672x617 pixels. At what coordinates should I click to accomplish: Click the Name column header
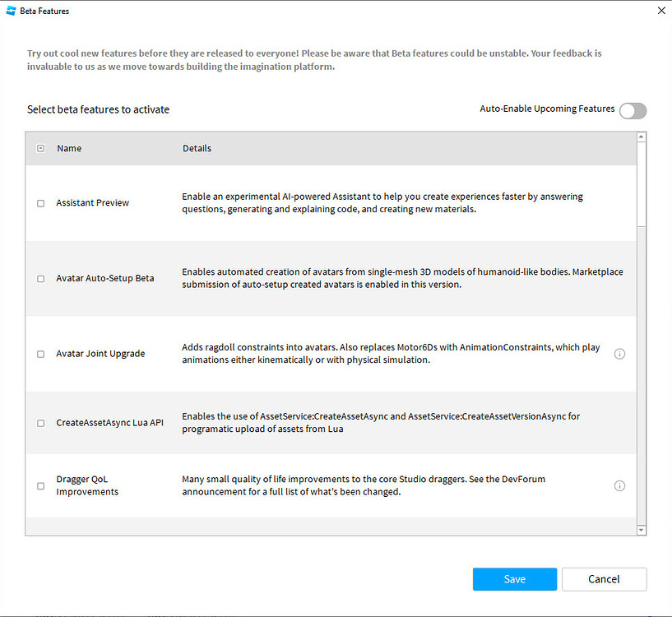(x=69, y=148)
